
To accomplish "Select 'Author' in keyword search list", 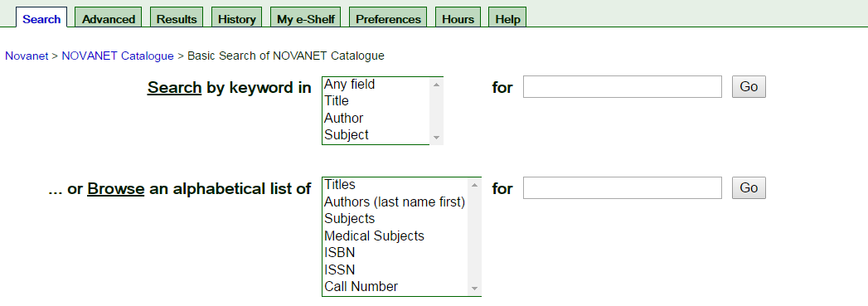I will (x=376, y=119).
